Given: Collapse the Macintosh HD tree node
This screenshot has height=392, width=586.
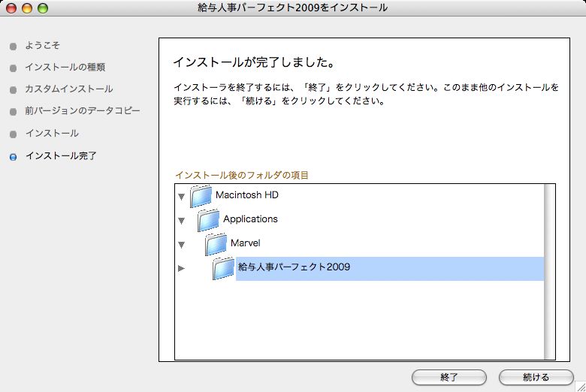Looking at the screenshot, I should point(182,197).
